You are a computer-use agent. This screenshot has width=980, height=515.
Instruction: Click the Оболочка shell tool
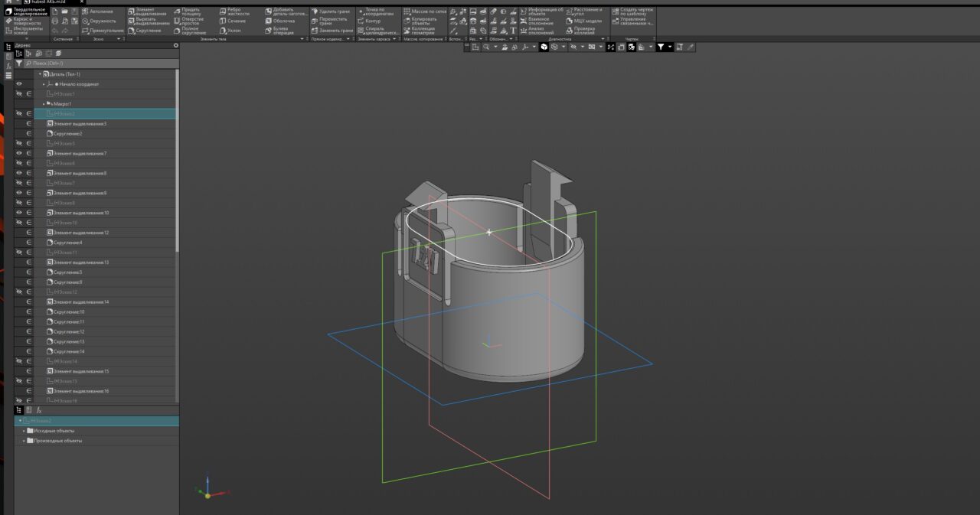click(x=279, y=21)
